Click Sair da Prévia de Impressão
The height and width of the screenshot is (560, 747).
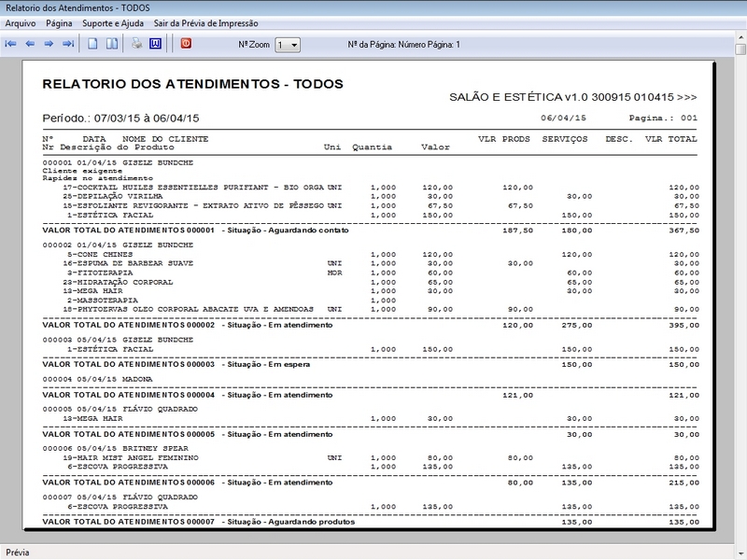(x=205, y=23)
